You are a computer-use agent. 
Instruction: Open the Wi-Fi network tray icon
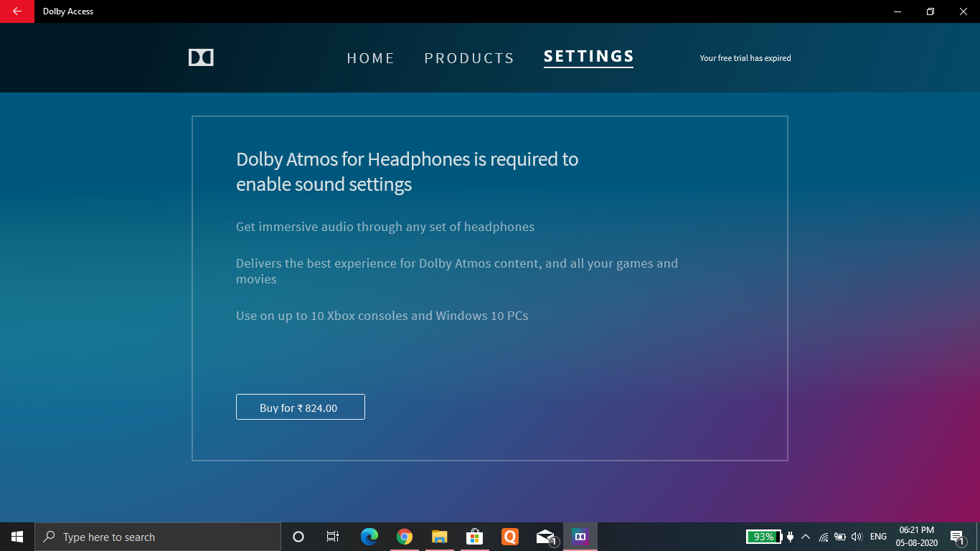824,537
